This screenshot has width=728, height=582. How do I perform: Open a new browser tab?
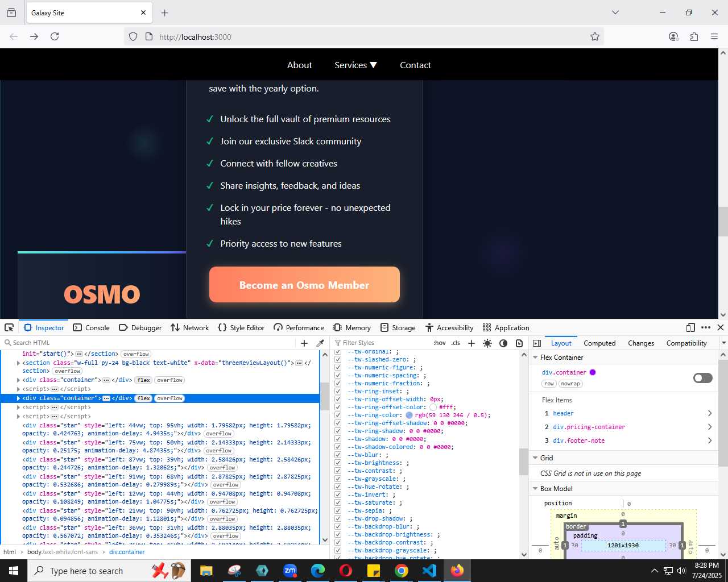pos(164,13)
